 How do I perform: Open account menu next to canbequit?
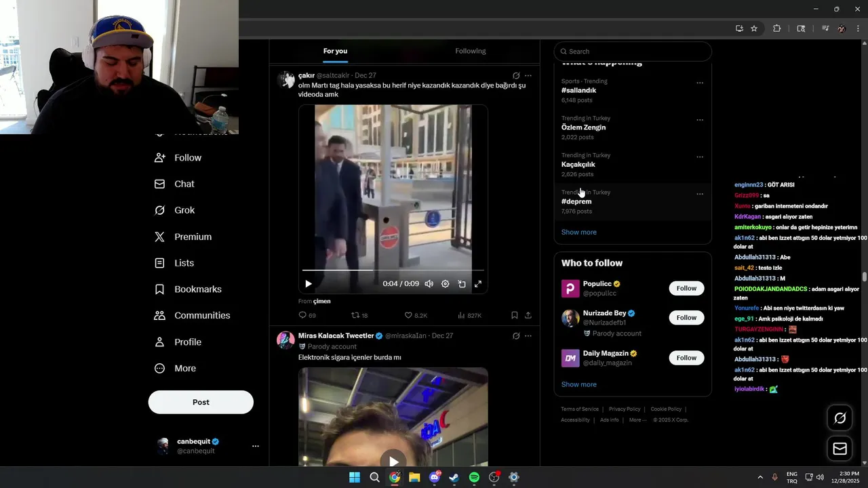click(256, 446)
